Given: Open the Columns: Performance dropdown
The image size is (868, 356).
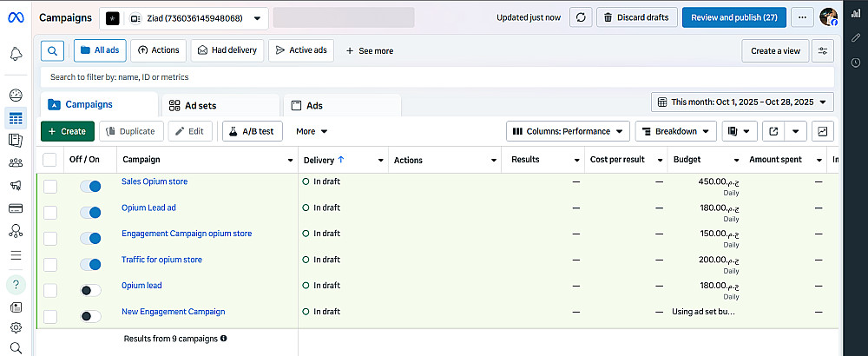Looking at the screenshot, I should tap(568, 131).
